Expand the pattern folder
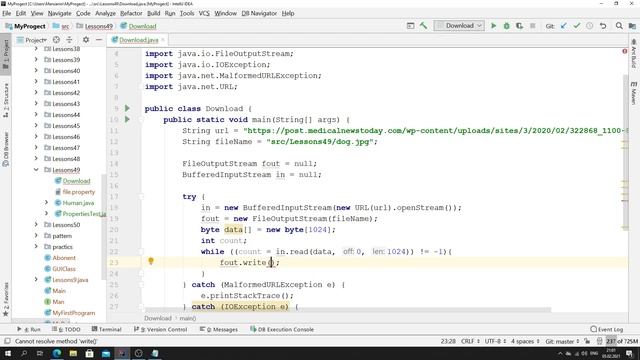640x360 pixels. (x=36, y=236)
